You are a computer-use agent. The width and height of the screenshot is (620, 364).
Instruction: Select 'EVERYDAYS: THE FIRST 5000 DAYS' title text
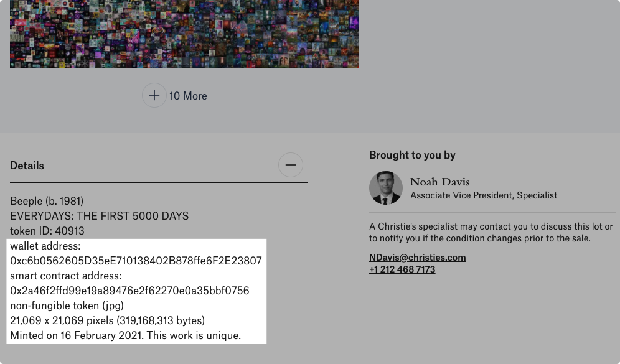pos(99,216)
